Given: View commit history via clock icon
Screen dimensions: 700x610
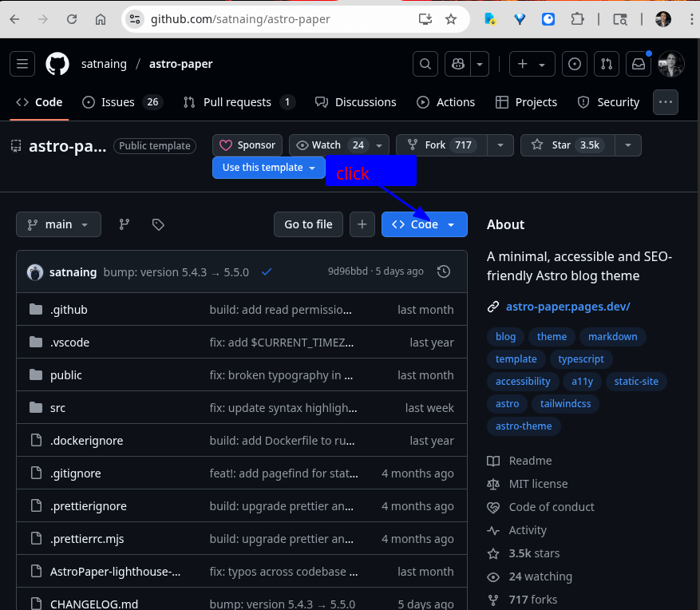Looking at the screenshot, I should 444,271.
